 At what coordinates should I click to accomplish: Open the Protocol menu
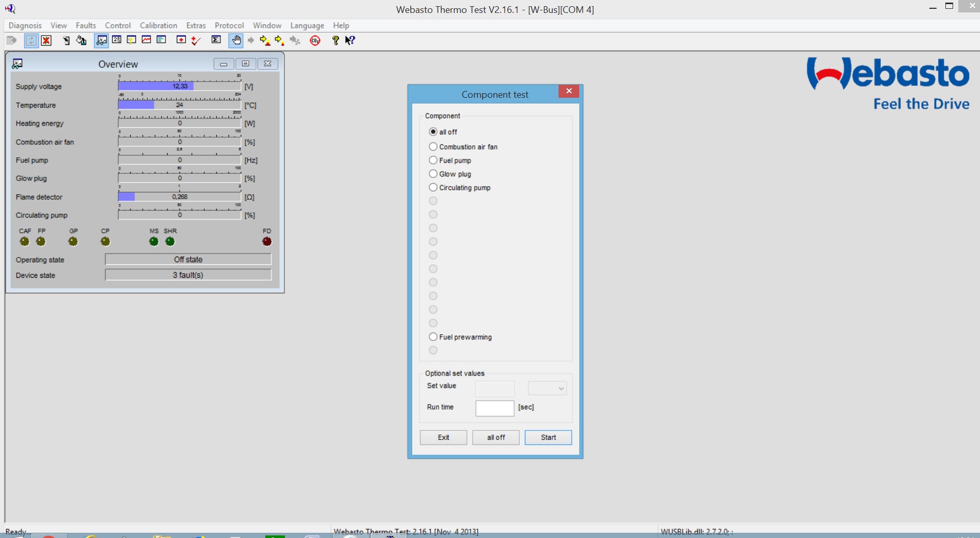tap(229, 25)
